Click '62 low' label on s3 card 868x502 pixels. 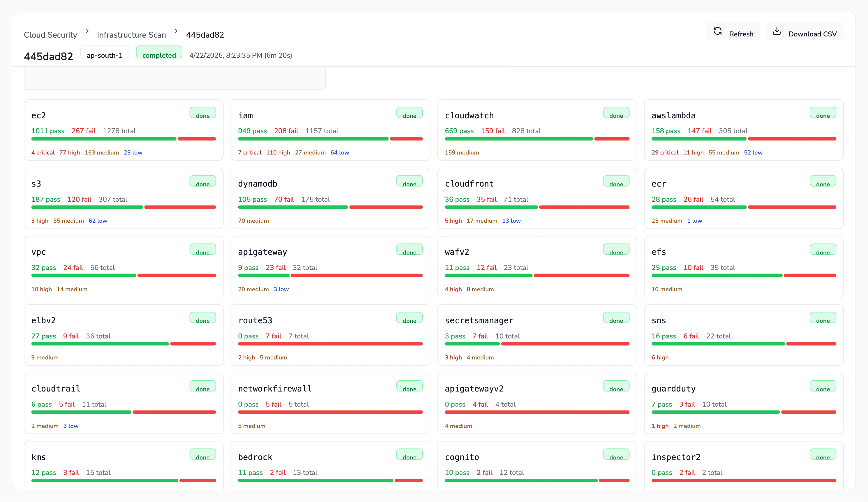pos(98,221)
